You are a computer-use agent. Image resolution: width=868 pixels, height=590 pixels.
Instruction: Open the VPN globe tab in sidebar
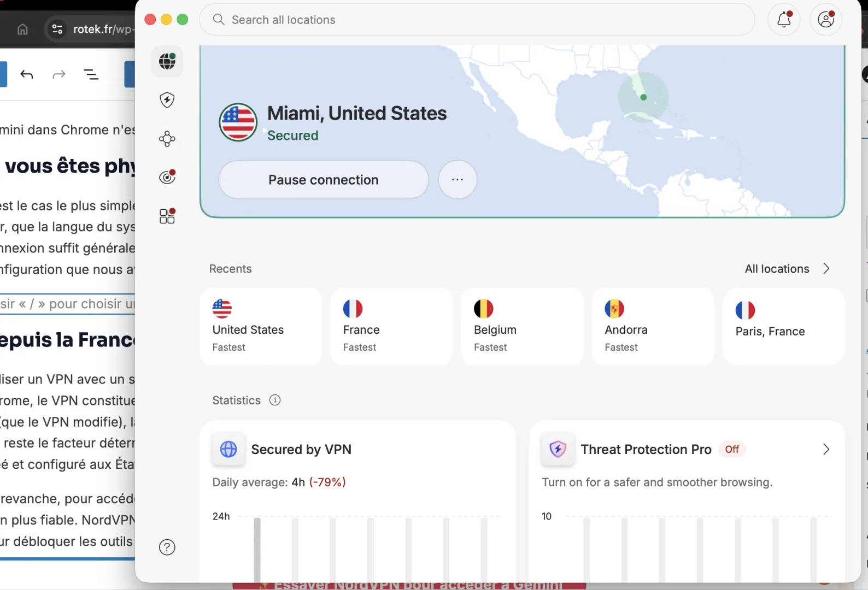(x=167, y=61)
